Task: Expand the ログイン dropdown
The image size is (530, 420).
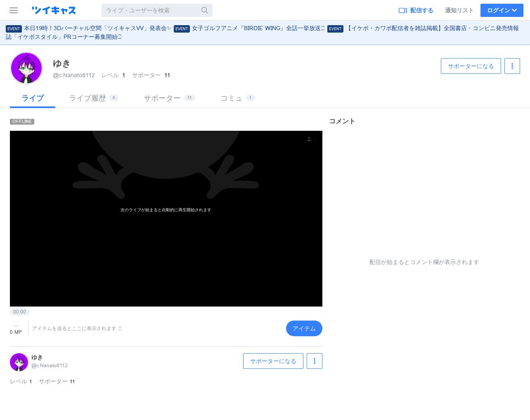Action: [502, 10]
